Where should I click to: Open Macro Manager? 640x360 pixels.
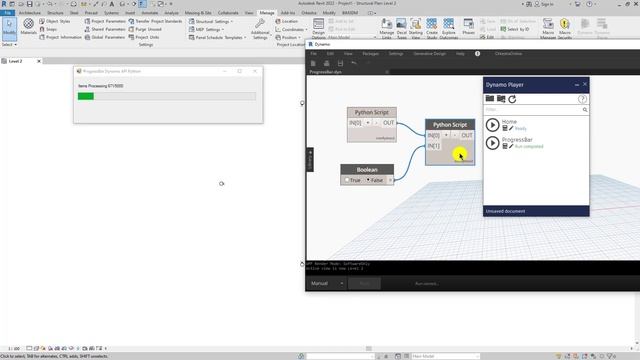[548, 28]
